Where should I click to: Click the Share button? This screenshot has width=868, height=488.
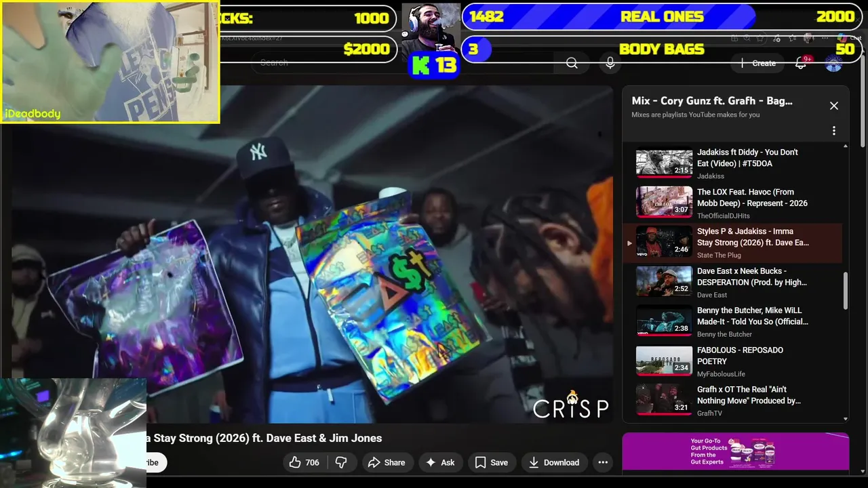[x=387, y=462]
